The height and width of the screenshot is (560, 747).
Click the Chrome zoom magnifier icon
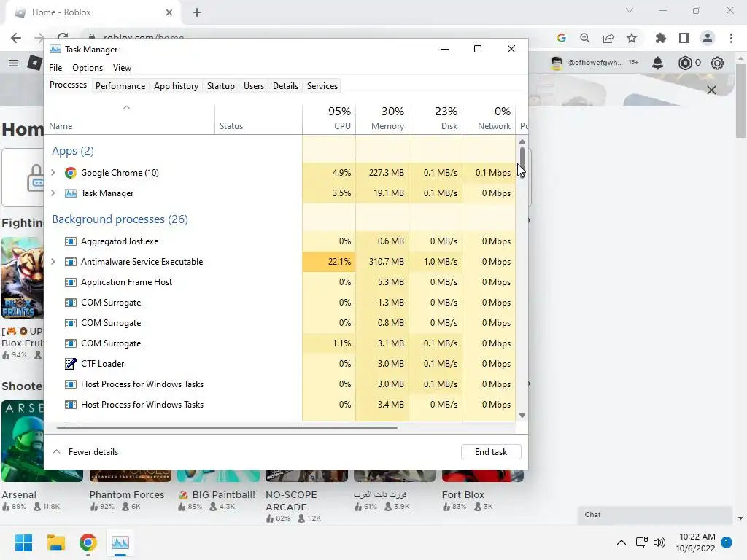coord(585,38)
